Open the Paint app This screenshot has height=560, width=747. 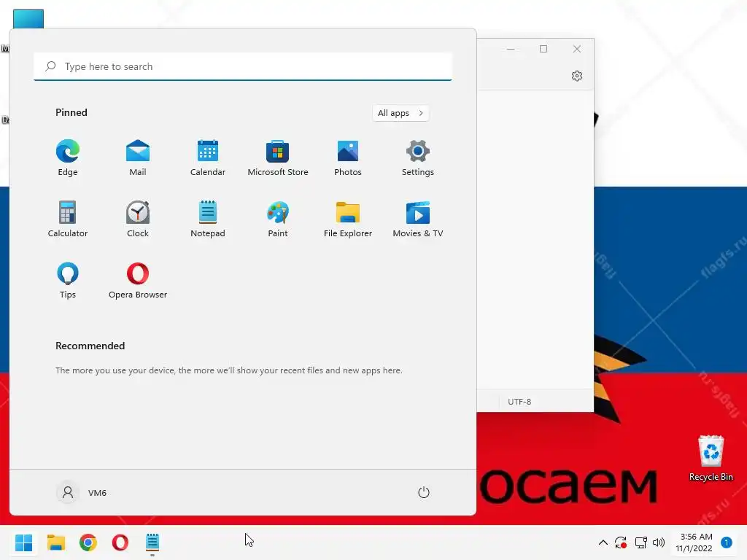pyautogui.click(x=278, y=219)
